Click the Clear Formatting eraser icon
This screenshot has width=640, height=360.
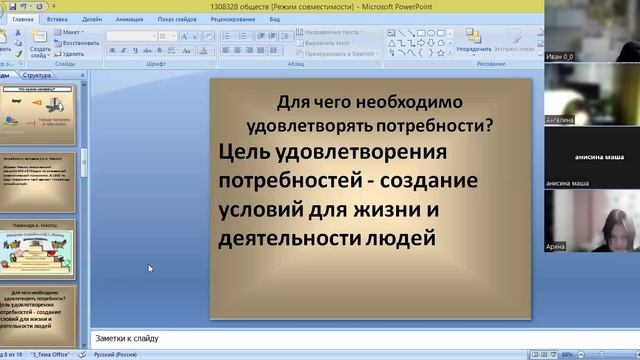[x=209, y=36]
